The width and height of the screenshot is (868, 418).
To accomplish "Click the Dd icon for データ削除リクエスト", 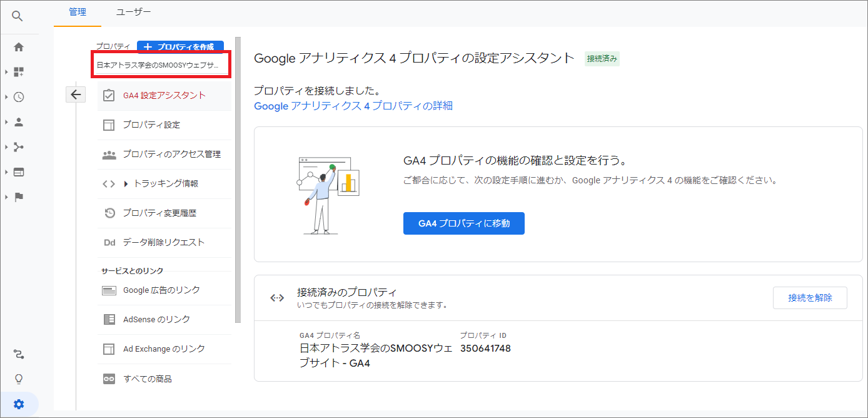I will pyautogui.click(x=109, y=243).
